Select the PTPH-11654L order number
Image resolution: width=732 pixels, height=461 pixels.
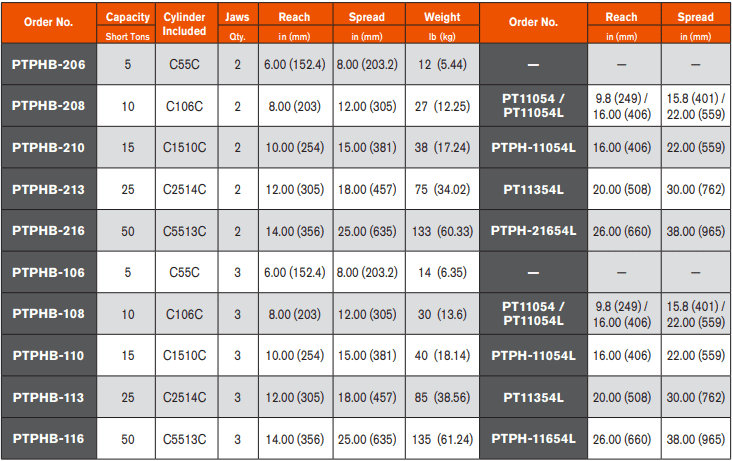coord(533,438)
